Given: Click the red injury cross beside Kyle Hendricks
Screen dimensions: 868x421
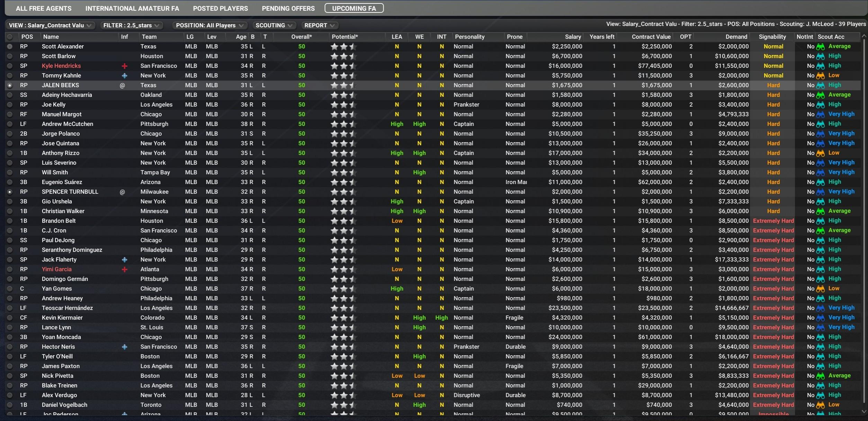Looking at the screenshot, I should point(125,66).
